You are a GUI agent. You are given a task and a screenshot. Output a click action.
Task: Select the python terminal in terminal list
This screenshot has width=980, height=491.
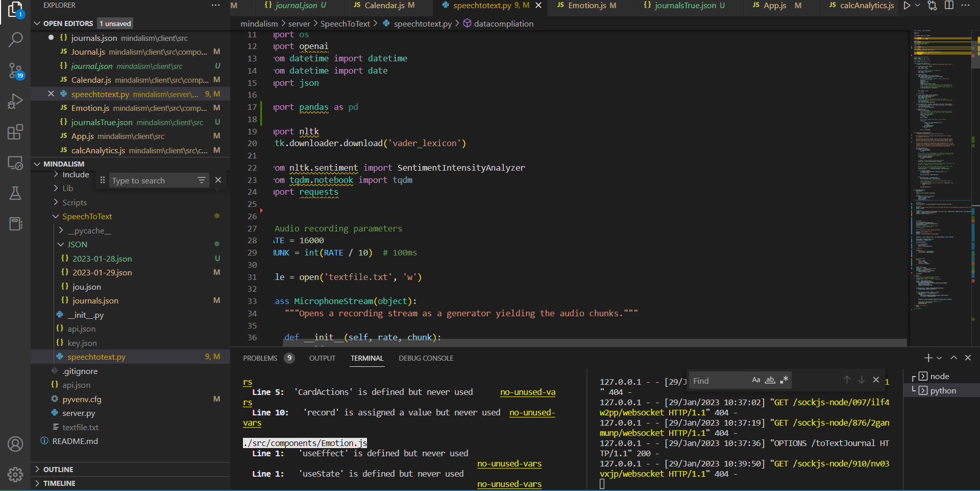coord(943,391)
